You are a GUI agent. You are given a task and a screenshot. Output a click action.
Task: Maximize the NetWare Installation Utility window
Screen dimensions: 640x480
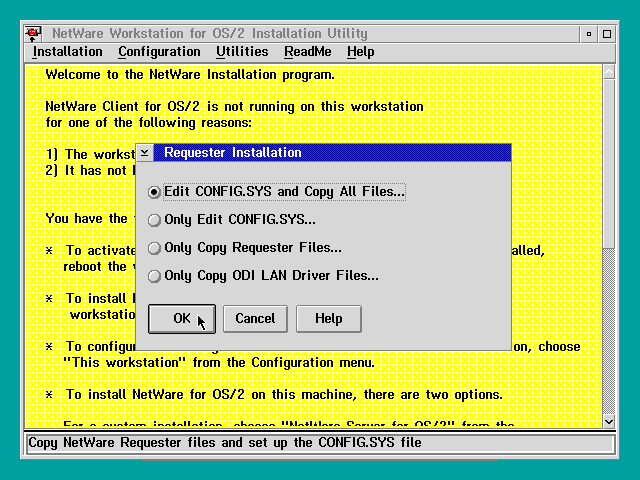(x=607, y=34)
